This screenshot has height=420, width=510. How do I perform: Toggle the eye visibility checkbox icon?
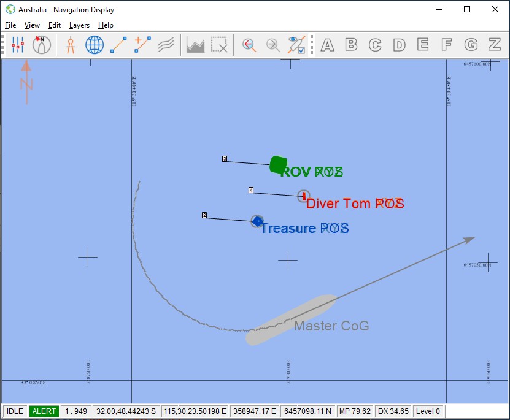tap(297, 45)
